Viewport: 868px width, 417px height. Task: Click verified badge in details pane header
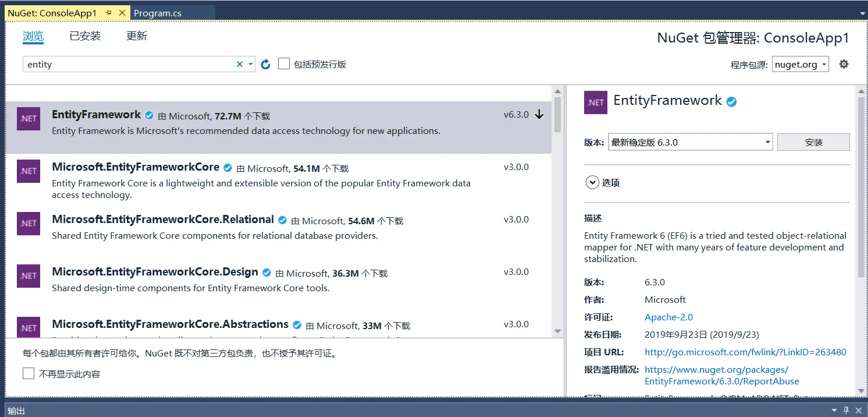point(732,101)
